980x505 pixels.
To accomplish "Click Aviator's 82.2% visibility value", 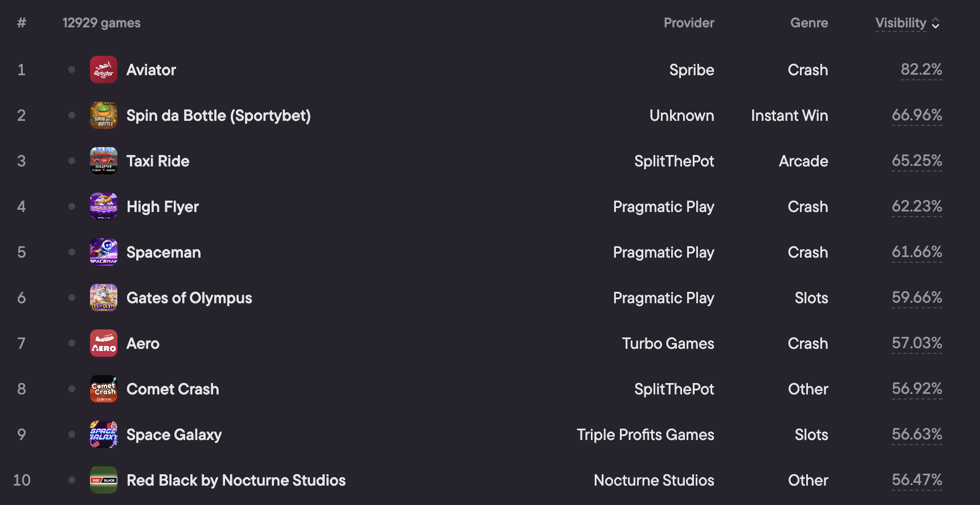I will click(x=921, y=70).
